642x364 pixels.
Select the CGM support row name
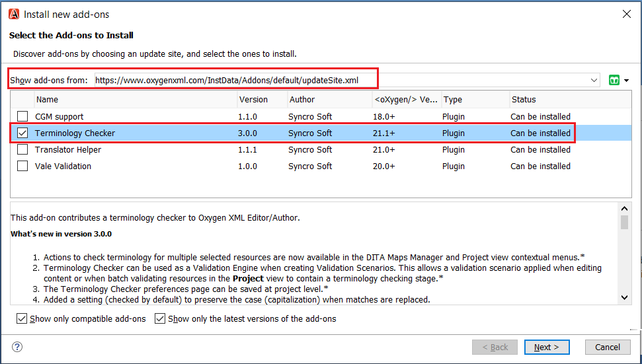click(x=60, y=116)
